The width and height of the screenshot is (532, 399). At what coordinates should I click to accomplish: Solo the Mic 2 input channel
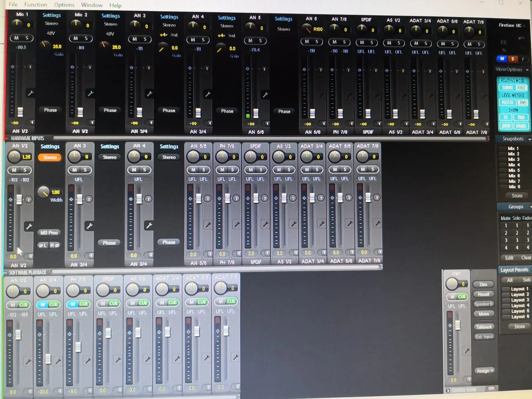click(86, 39)
